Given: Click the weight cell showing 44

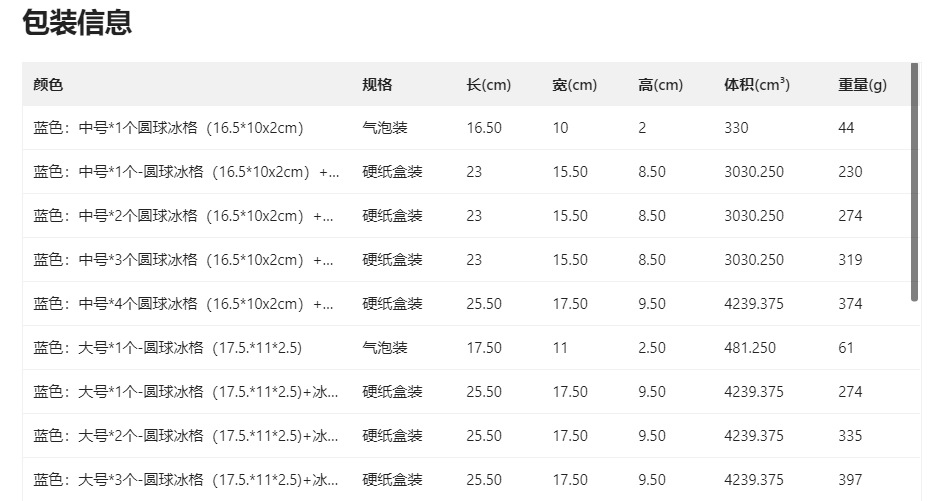Looking at the screenshot, I should click(846, 128).
